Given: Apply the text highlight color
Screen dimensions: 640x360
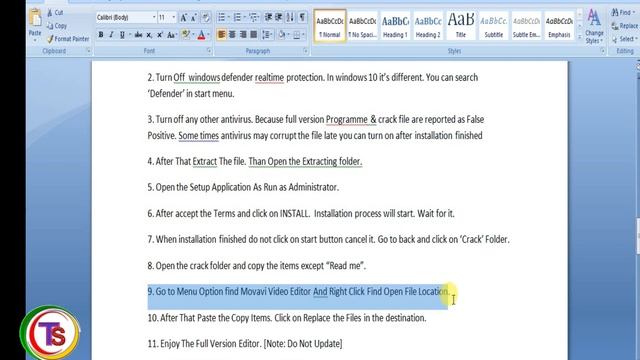Looking at the screenshot, I should (186, 35).
